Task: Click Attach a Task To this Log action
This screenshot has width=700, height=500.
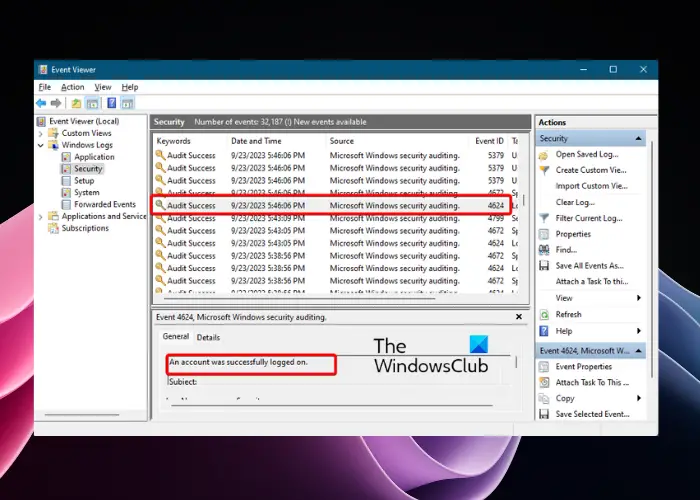Action: 592,281
